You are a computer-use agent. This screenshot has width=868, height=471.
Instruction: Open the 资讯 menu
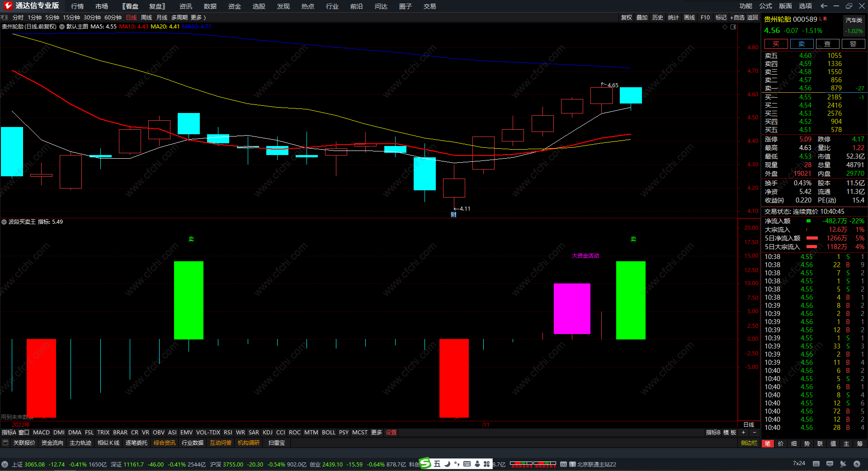tap(186, 6)
